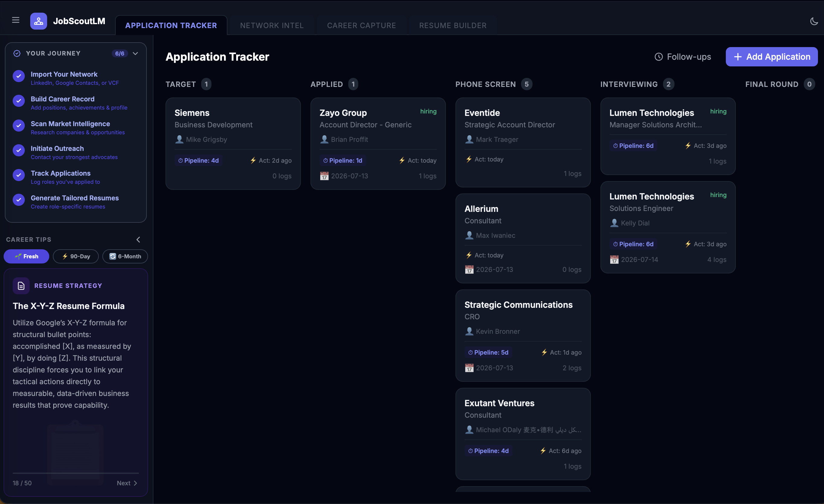Toggle the dark mode moon icon
Image resolution: width=824 pixels, height=504 pixels.
[x=814, y=21]
